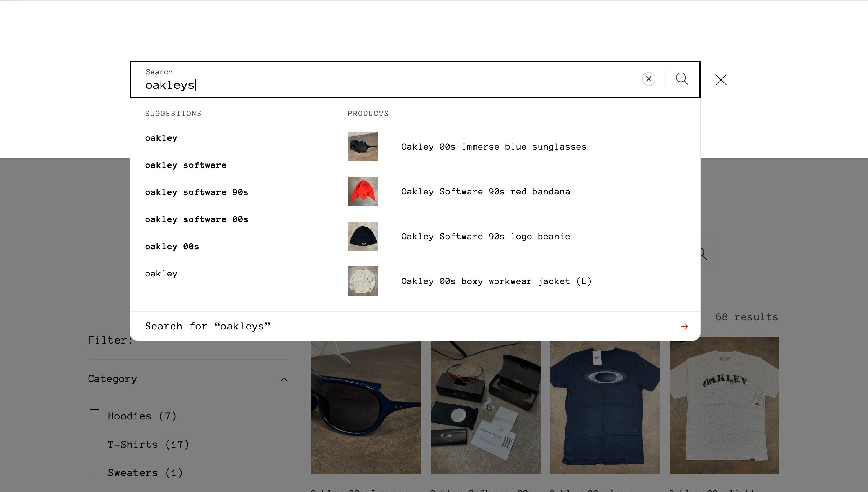Open the red bandana product thumbnail
Image resolution: width=868 pixels, height=492 pixels.
363,191
